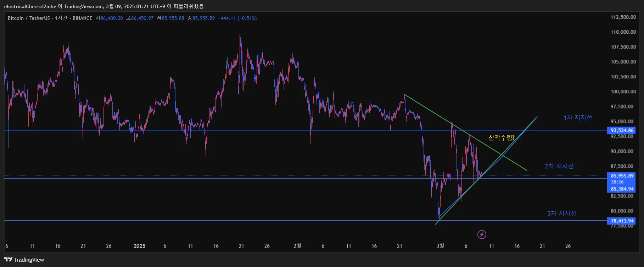Click the 2월 month marker on time axis

coord(297,246)
